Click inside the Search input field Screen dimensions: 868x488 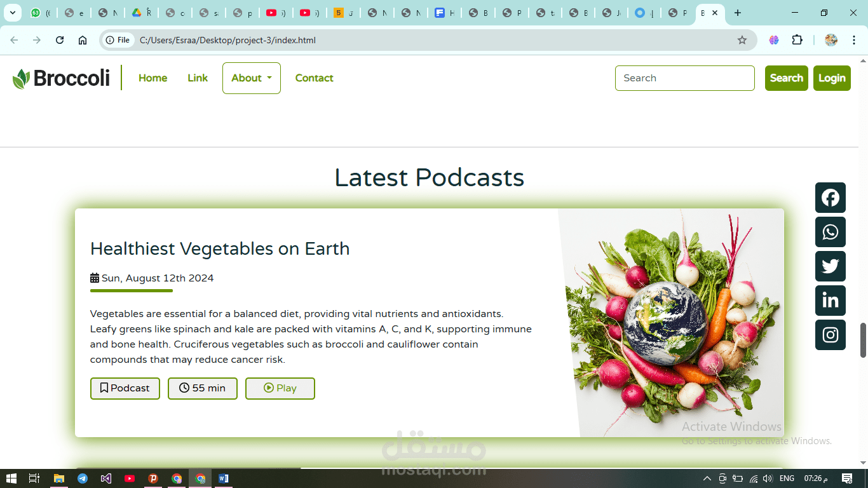pos(685,78)
